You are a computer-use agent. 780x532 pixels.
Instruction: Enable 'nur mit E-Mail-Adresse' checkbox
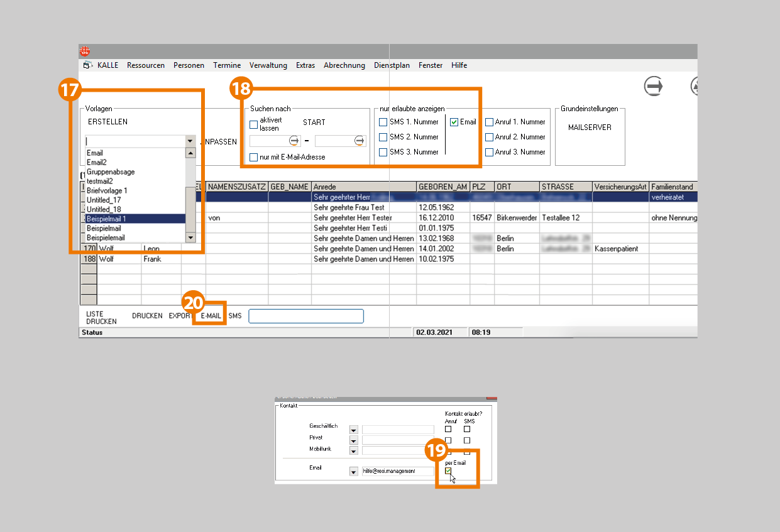point(254,157)
